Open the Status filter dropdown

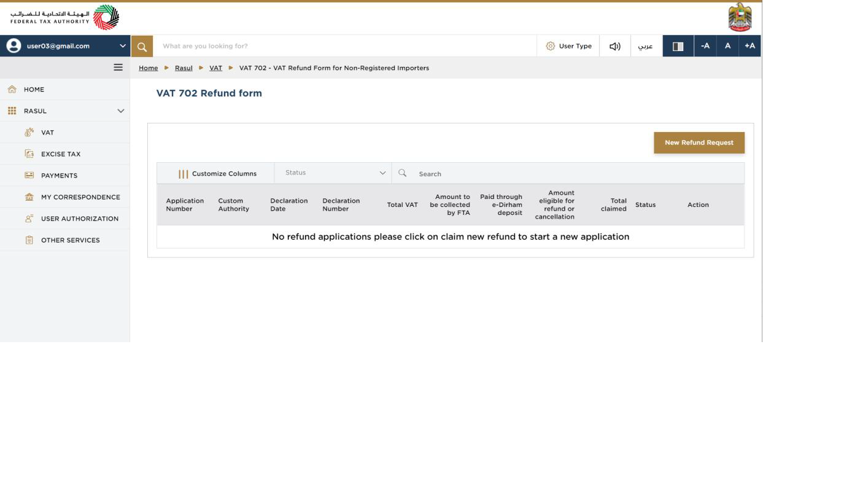[333, 173]
